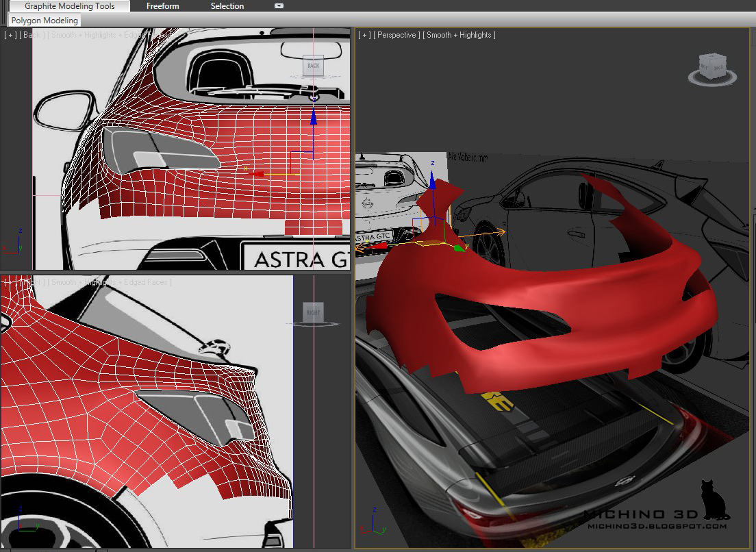Screen dimensions: 756x552
Task: Open the [+] menu of the Back viewport
Action: 10,35
